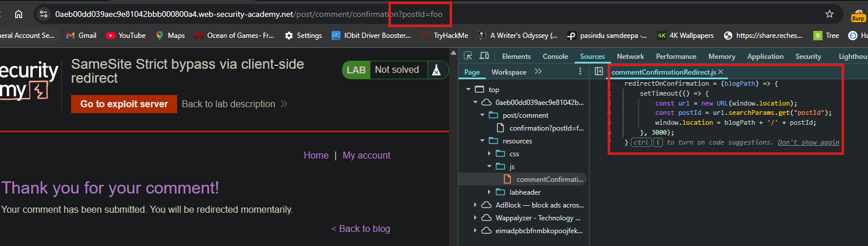
Task: Click the lab flask status icon
Action: [436, 70]
